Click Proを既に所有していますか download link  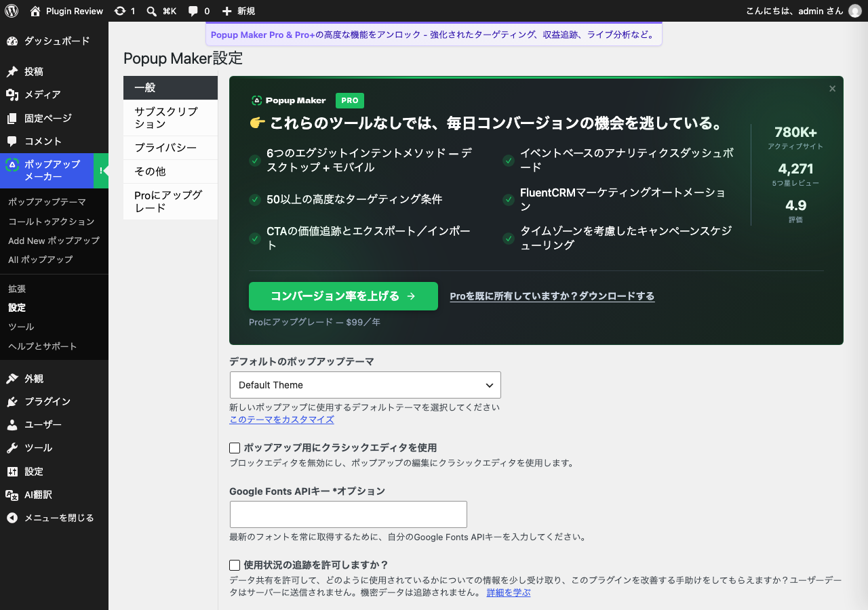(552, 296)
